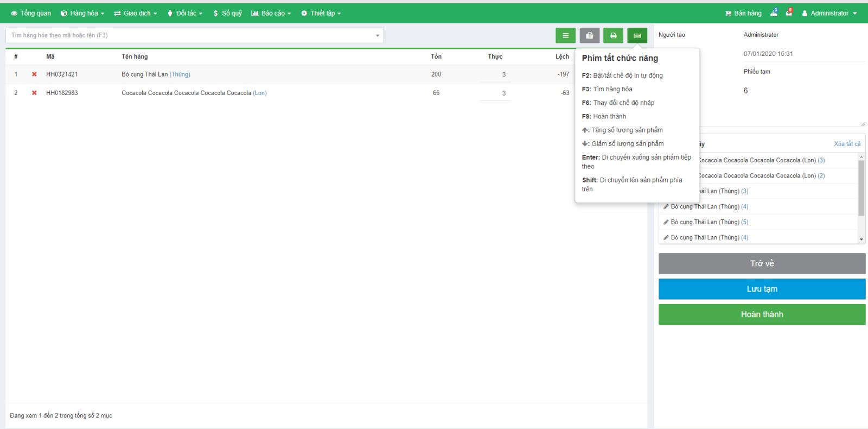Click the Thực quantity field for Bò cụng
The image size is (868, 429).
pos(495,75)
